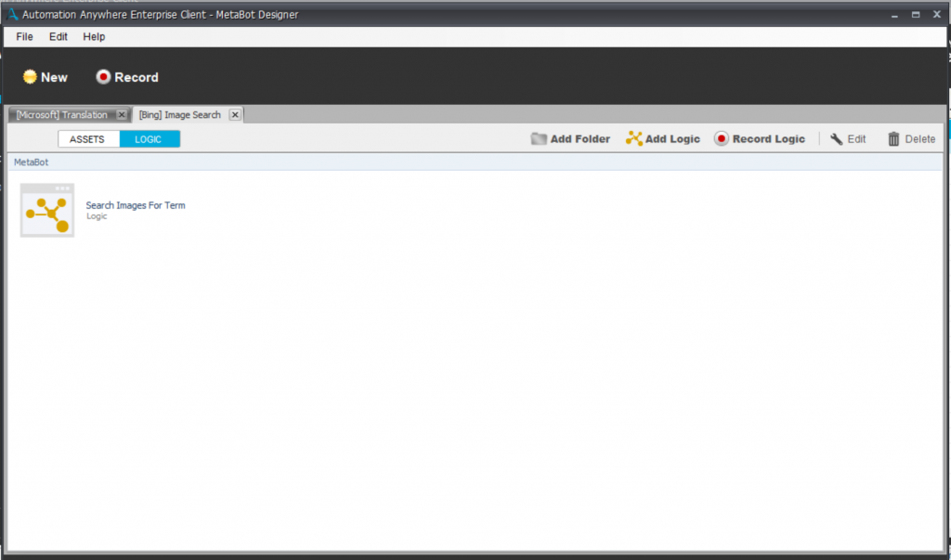Screen dimensions: 951x560
Task: Click the Search Images For Term name
Action: pos(136,205)
